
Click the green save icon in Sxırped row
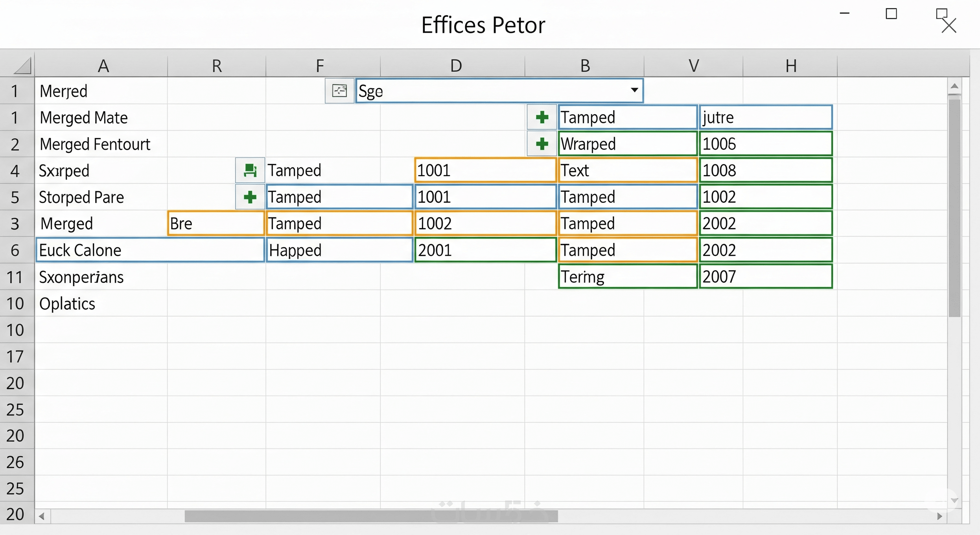click(x=250, y=170)
